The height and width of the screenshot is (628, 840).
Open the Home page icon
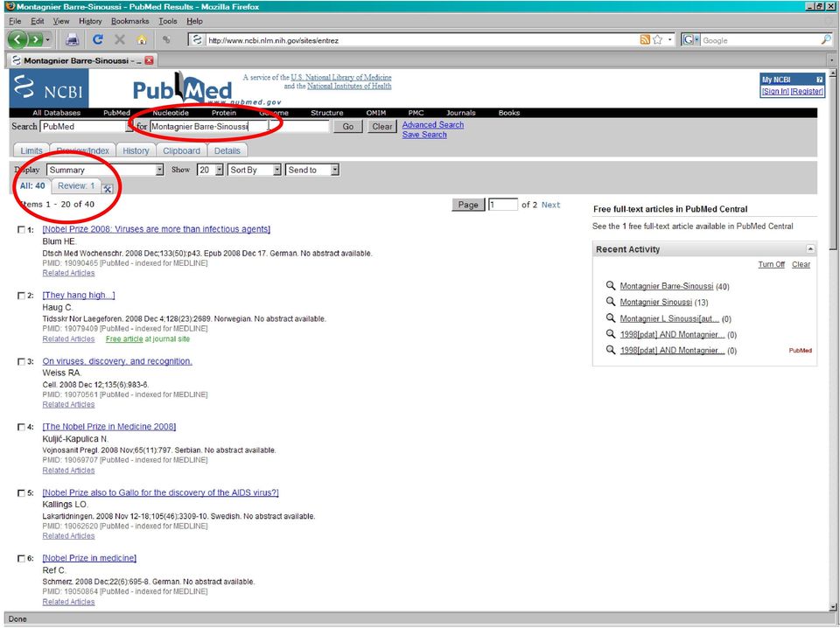(142, 39)
